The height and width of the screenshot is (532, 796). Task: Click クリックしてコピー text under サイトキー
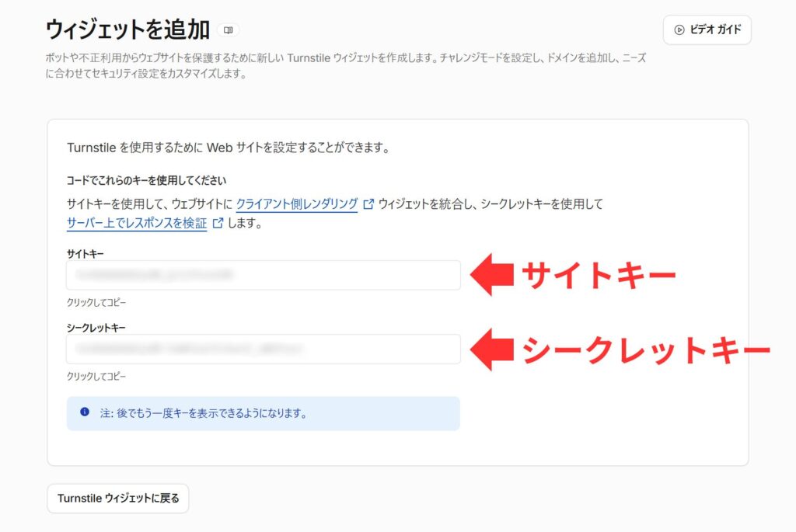pyautogui.click(x=96, y=302)
